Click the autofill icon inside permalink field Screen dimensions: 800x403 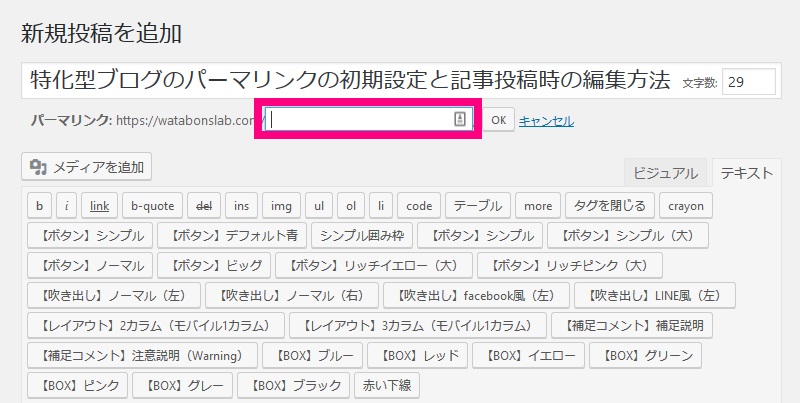coord(460,119)
